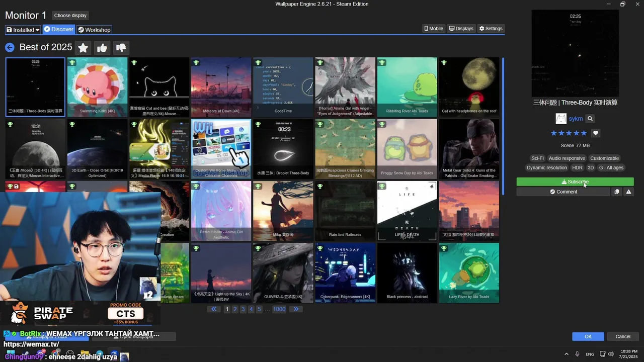Click the heart favorite icon next to star rating
The image size is (644, 362).
pos(596,133)
